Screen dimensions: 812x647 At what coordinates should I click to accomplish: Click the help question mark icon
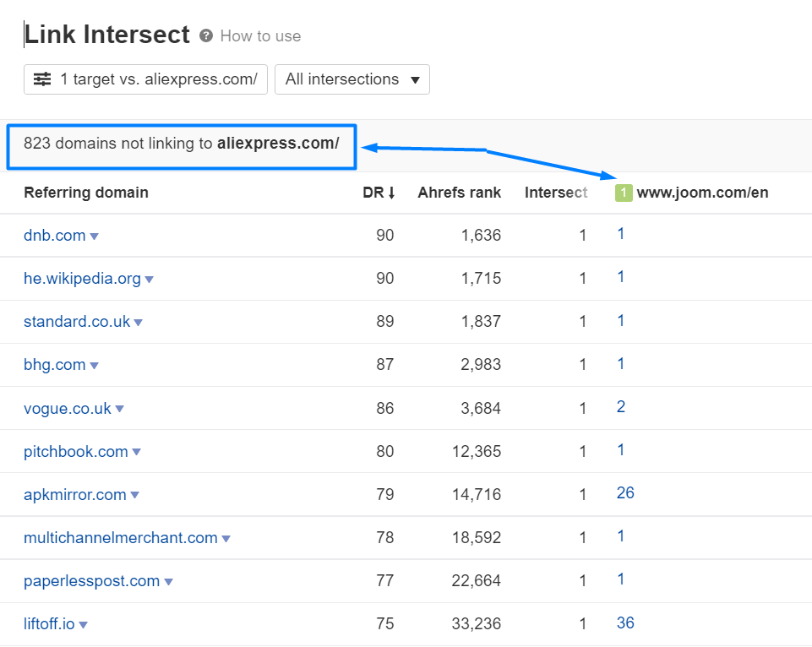click(206, 35)
